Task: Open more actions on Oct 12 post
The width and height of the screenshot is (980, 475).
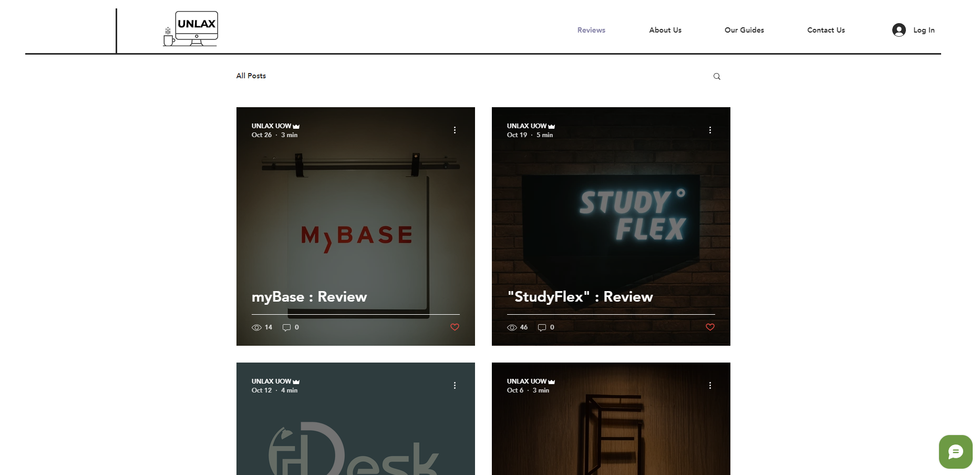Action: 455,385
